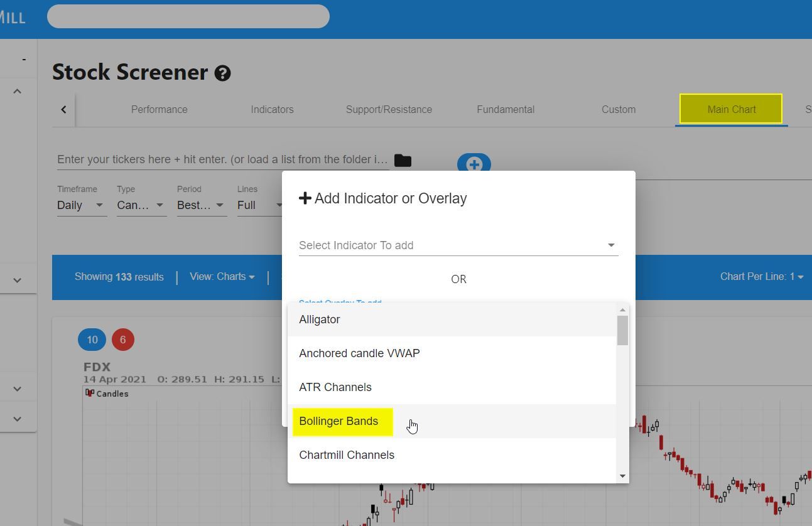Screen dimensions: 812x526
Task: Switch to the Performance tab
Action: coord(159,109)
